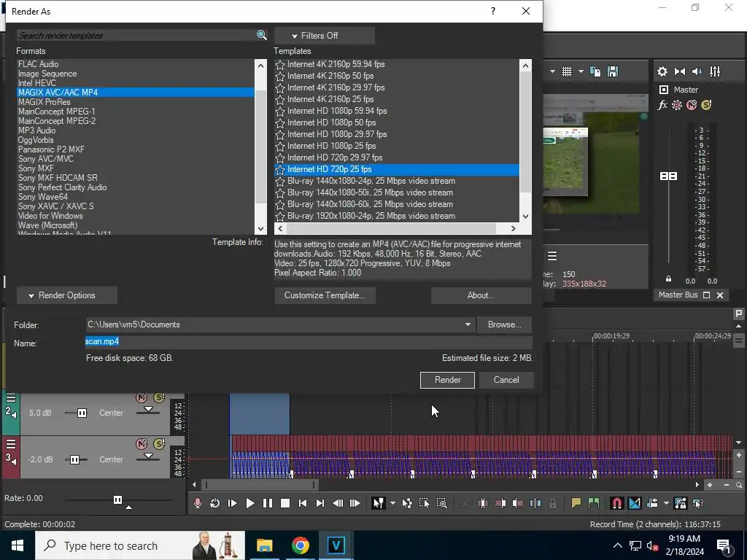The width and height of the screenshot is (747, 560).
Task: Click track 2 volume slider handle
Action: pyautogui.click(x=82, y=413)
